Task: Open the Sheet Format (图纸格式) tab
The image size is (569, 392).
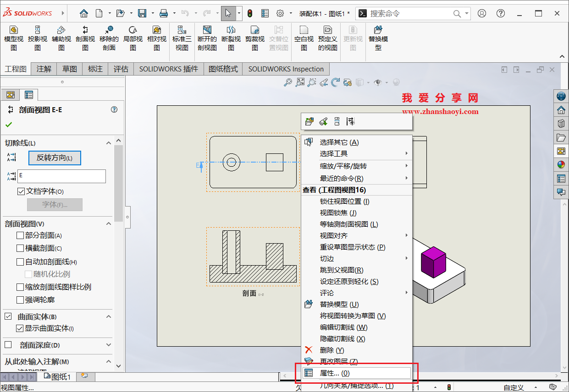Action: (223, 69)
